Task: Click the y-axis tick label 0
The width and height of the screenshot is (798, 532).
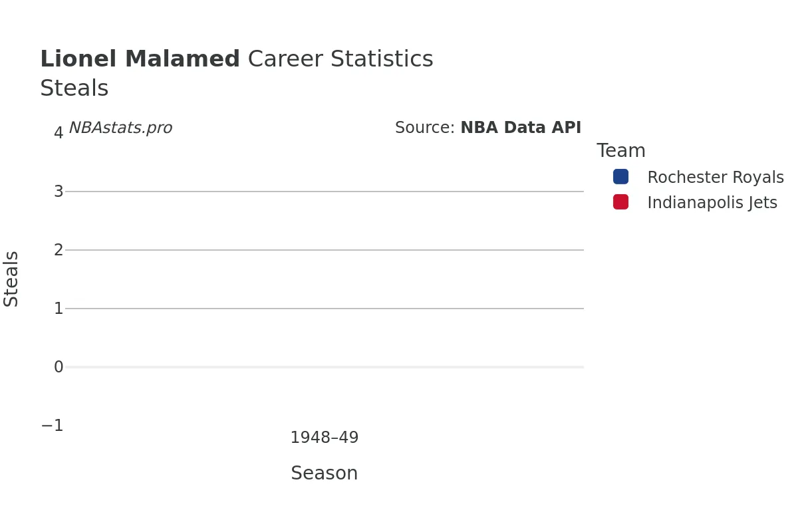Action: 59,367
